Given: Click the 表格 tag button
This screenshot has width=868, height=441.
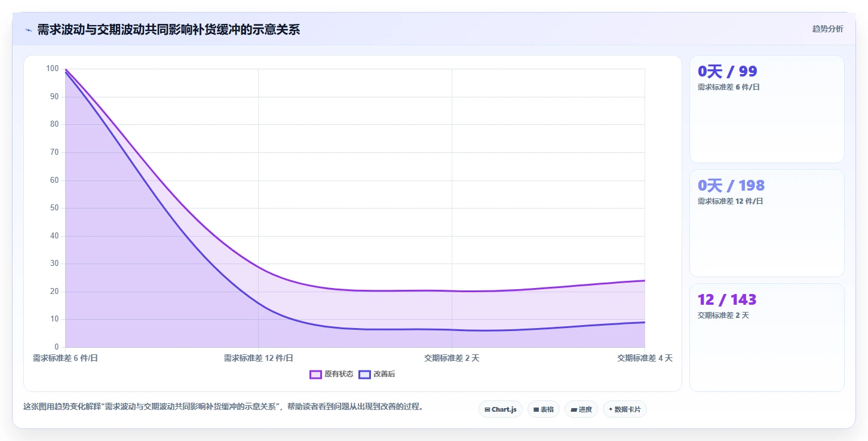Looking at the screenshot, I should (x=544, y=409).
